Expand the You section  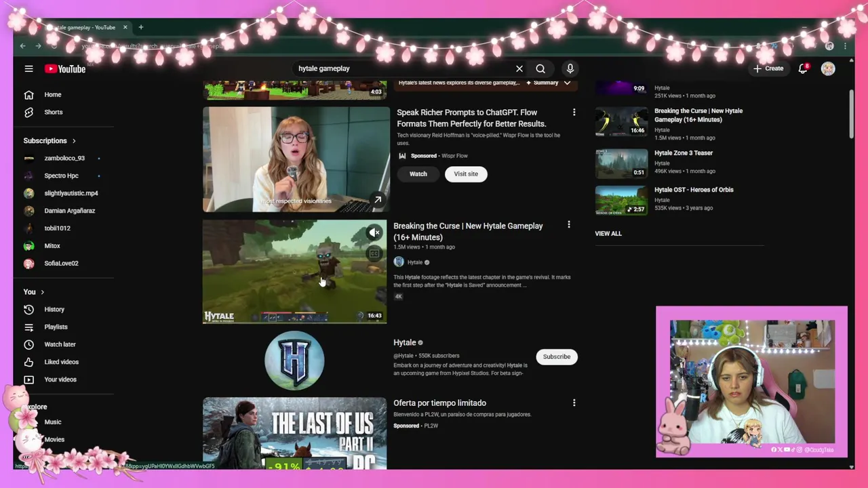coord(34,292)
